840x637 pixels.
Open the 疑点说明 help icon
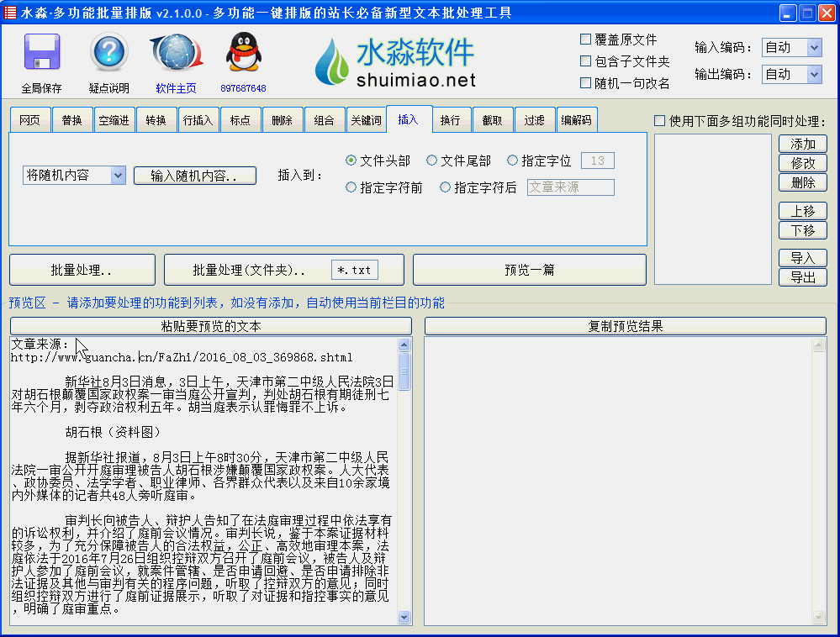(109, 54)
